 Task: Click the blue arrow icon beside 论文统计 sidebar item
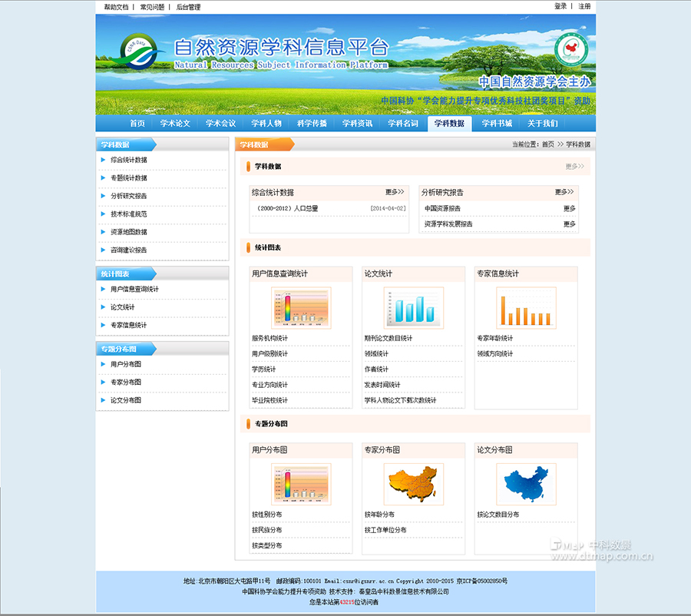[103, 306]
